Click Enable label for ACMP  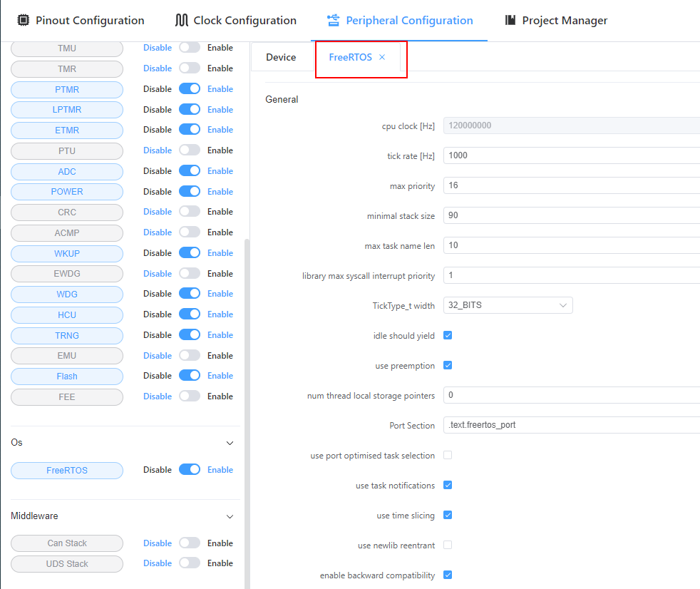220,232
